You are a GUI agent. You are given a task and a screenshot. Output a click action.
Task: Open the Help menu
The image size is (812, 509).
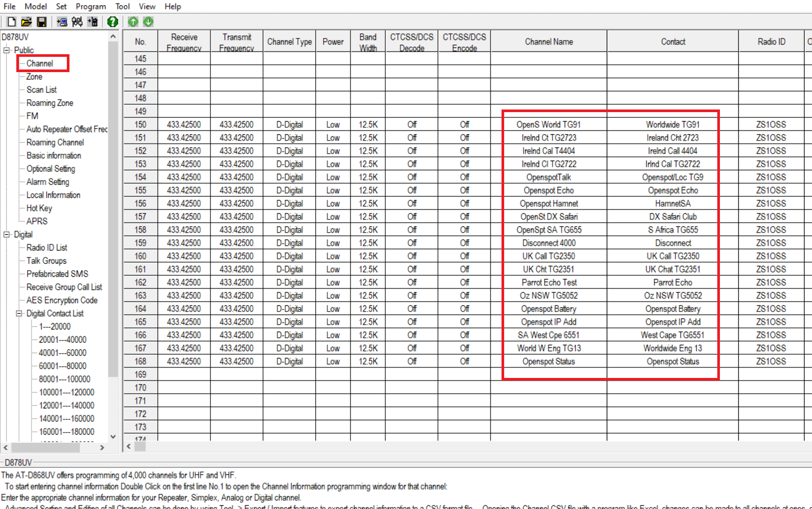tap(173, 6)
